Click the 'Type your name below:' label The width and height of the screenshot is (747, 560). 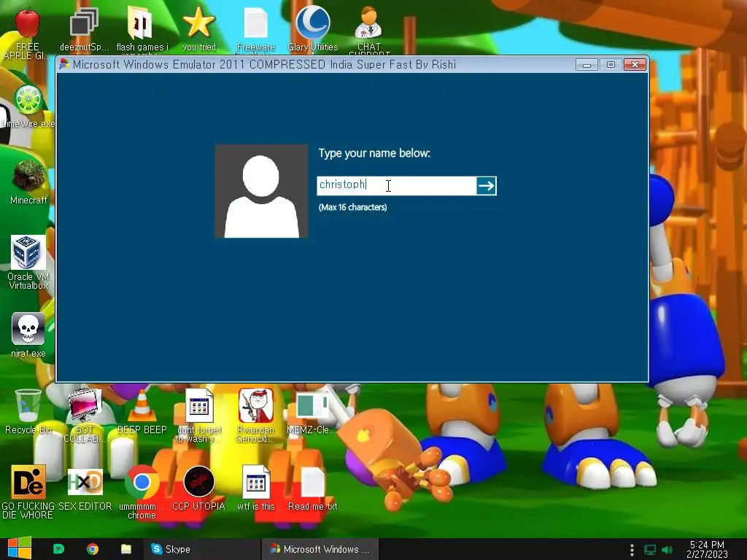pos(374,153)
